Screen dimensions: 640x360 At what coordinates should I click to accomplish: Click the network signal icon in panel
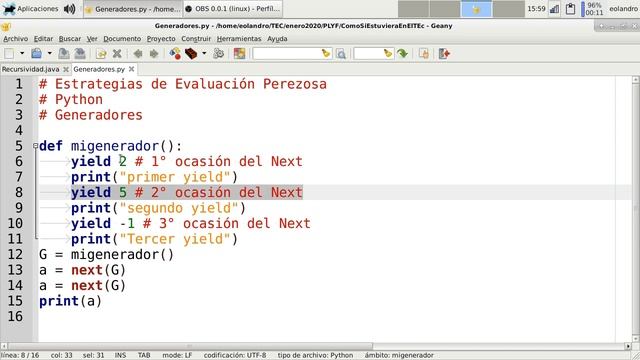click(x=555, y=9)
